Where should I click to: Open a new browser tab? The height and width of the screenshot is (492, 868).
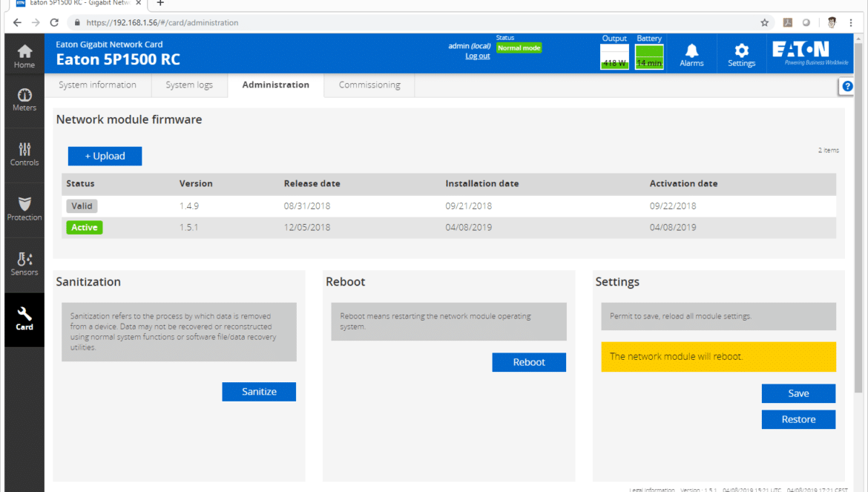[x=160, y=3]
